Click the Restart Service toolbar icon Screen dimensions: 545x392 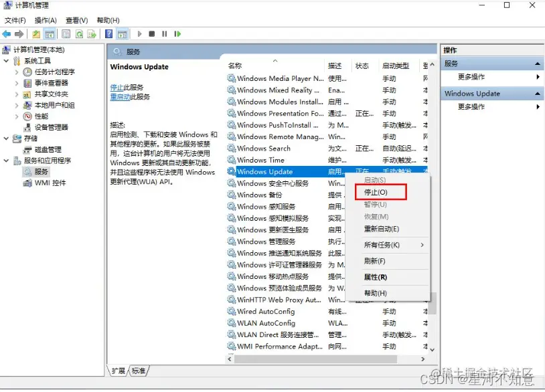[x=177, y=34]
